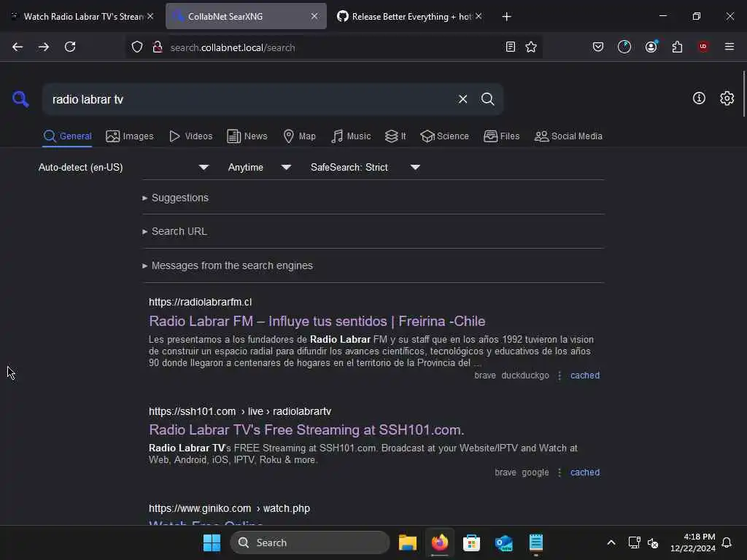Open notifications bell in system tray

(727, 542)
